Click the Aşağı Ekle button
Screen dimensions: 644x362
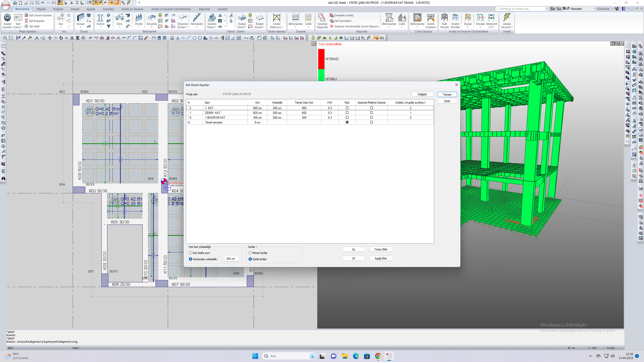click(381, 258)
